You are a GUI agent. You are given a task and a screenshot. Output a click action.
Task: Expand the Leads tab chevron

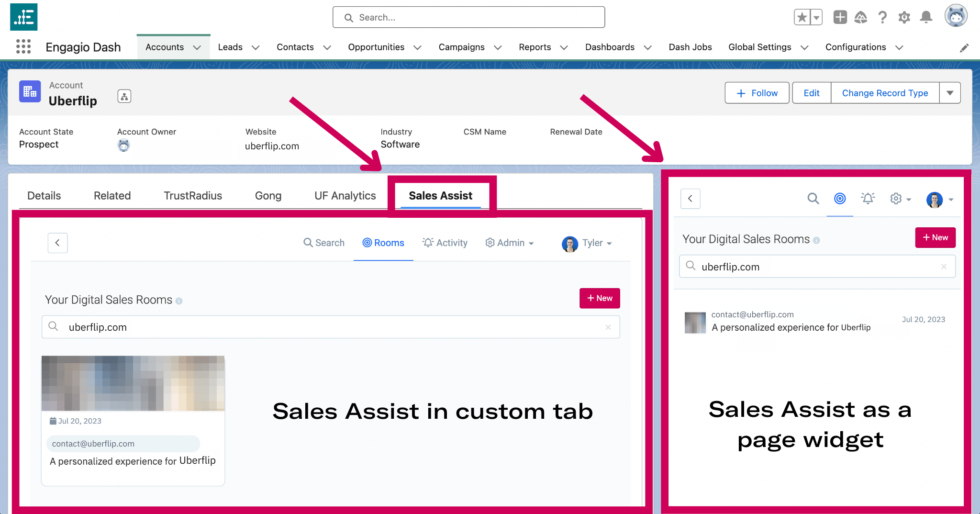(256, 47)
